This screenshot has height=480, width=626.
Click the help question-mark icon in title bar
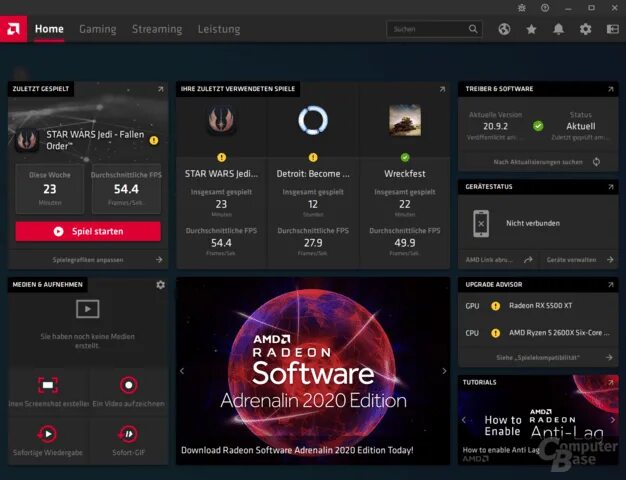(x=545, y=8)
